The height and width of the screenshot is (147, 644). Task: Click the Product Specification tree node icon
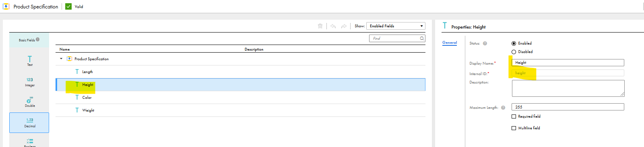69,59
